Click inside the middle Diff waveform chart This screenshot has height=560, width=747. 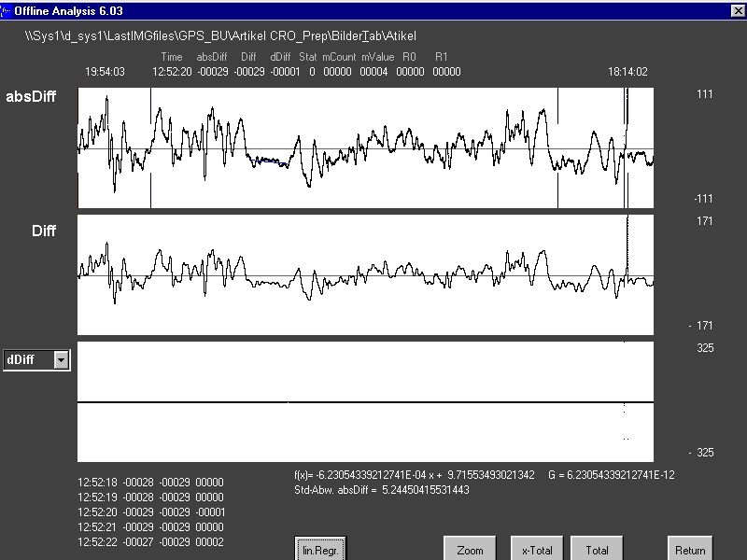point(365,275)
